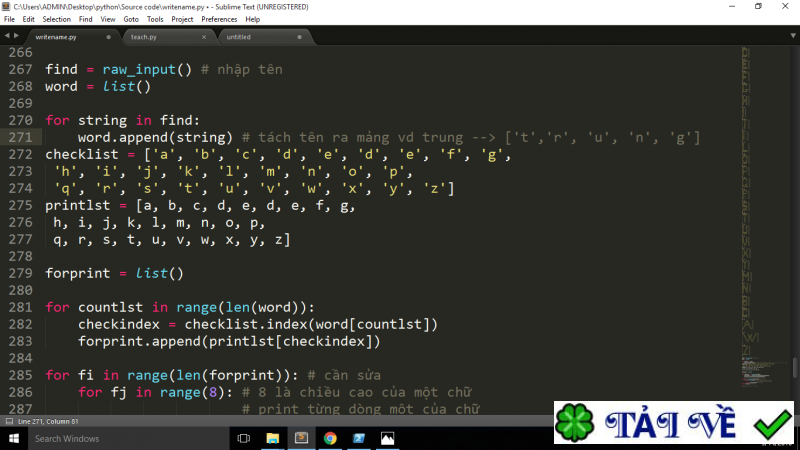
Task: Open the File menu
Action: (9, 19)
